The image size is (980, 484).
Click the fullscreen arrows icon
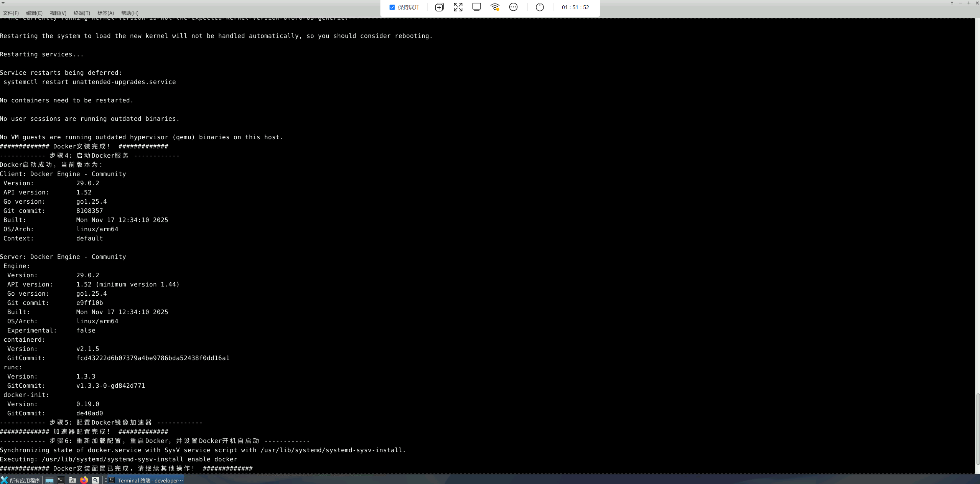[458, 7]
